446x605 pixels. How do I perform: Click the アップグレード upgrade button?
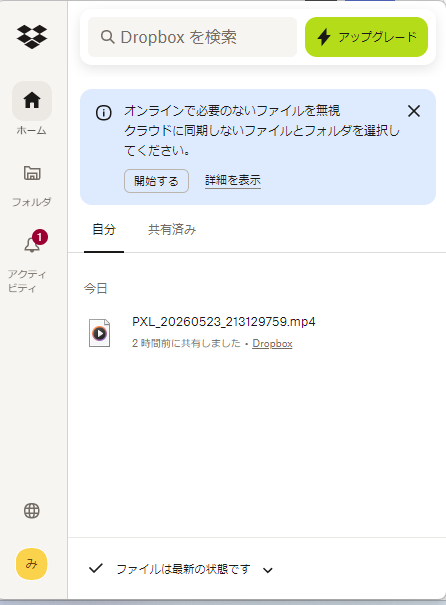(366, 37)
